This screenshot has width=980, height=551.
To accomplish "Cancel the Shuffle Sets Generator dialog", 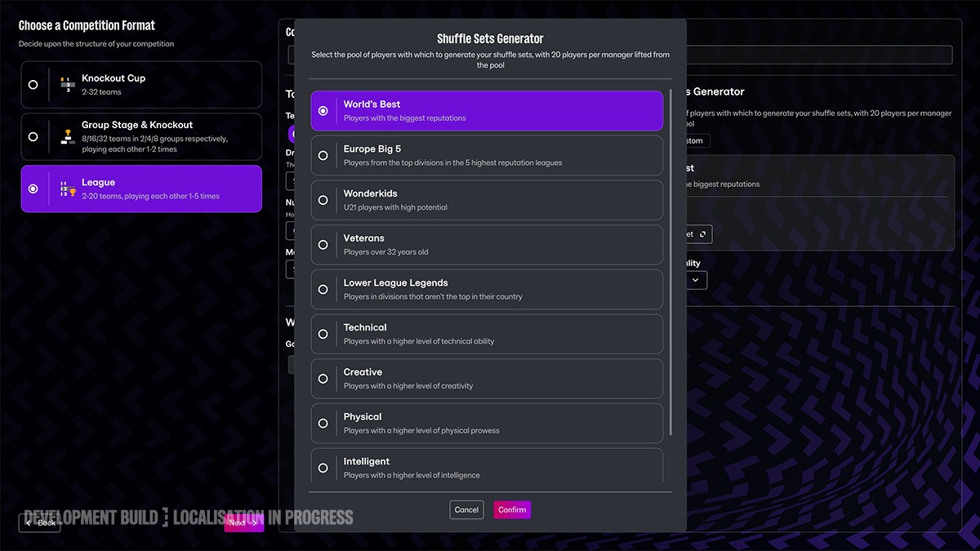I will [x=466, y=509].
